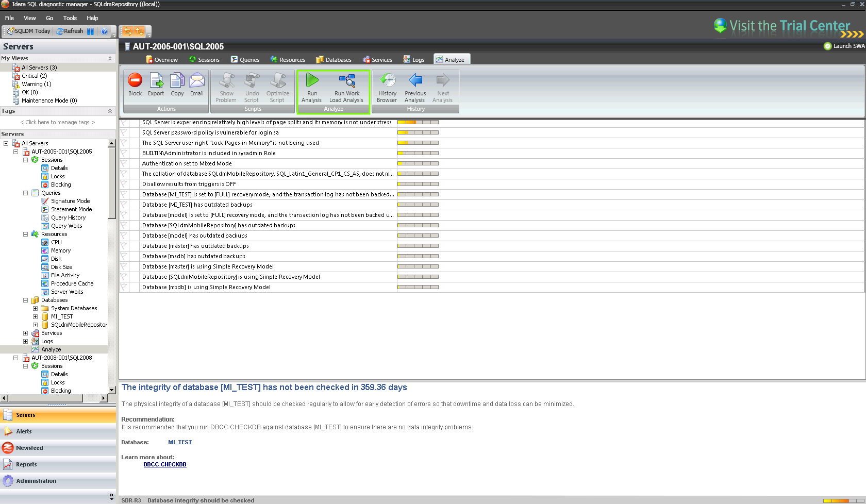Open the Memory resource view
Screen dimensions: 866x504
[x=61, y=250]
